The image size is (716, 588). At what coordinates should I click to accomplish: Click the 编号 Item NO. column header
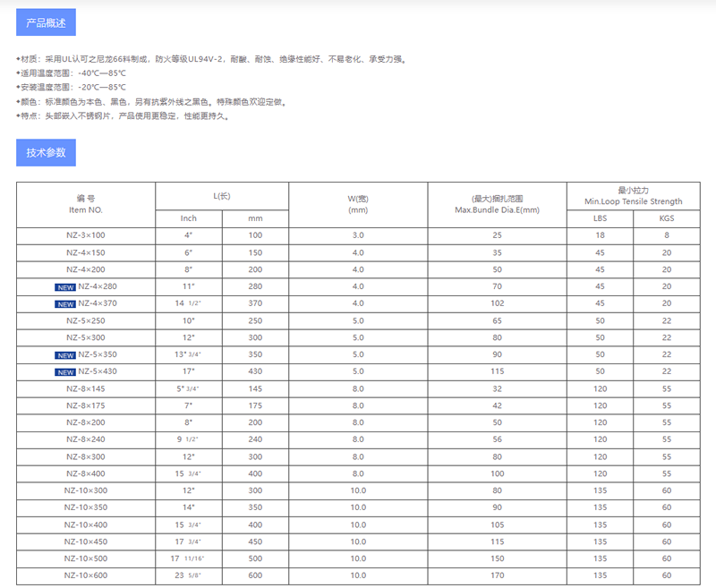point(86,203)
